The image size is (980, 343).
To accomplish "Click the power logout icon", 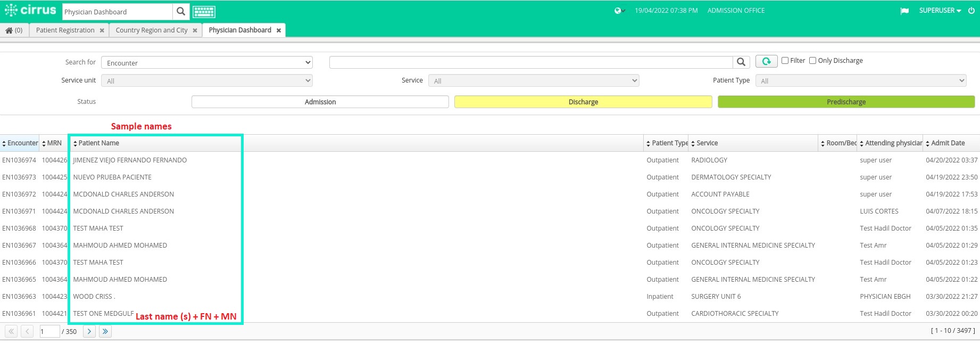I will click(x=971, y=11).
